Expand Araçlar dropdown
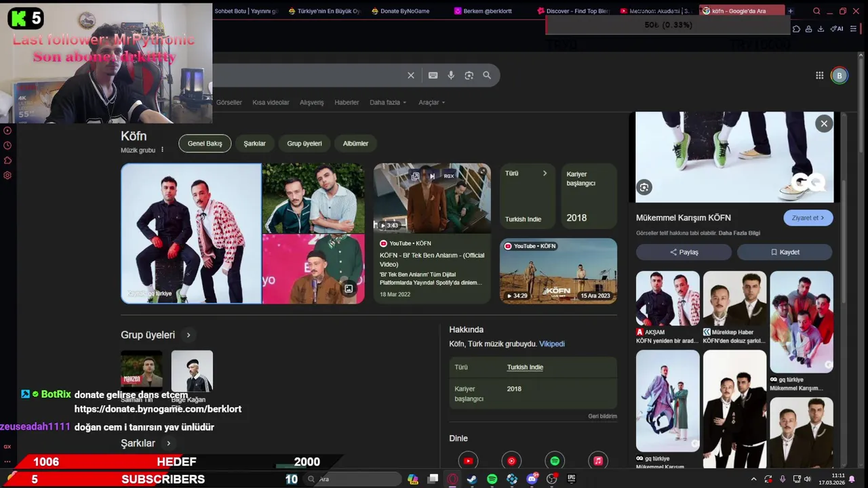The height and width of the screenshot is (488, 868). point(432,102)
